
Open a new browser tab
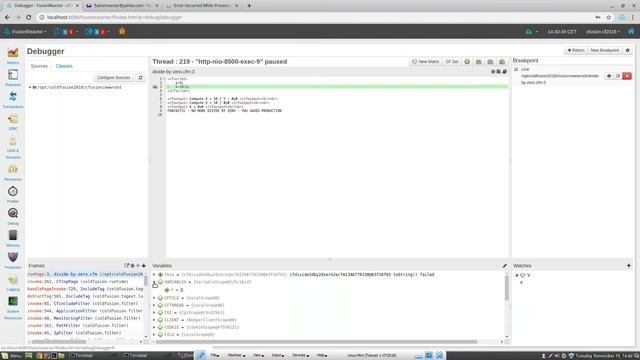pyautogui.click(x=249, y=6)
